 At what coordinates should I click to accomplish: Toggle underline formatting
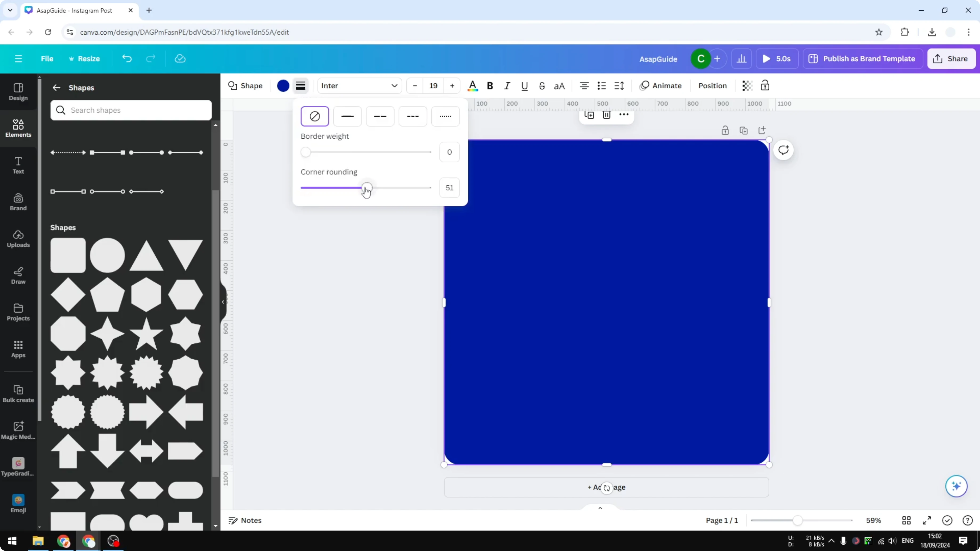(x=525, y=85)
